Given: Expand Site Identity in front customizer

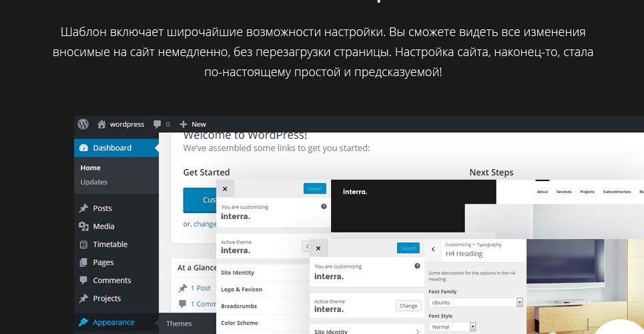Looking at the screenshot, I should tap(367, 329).
